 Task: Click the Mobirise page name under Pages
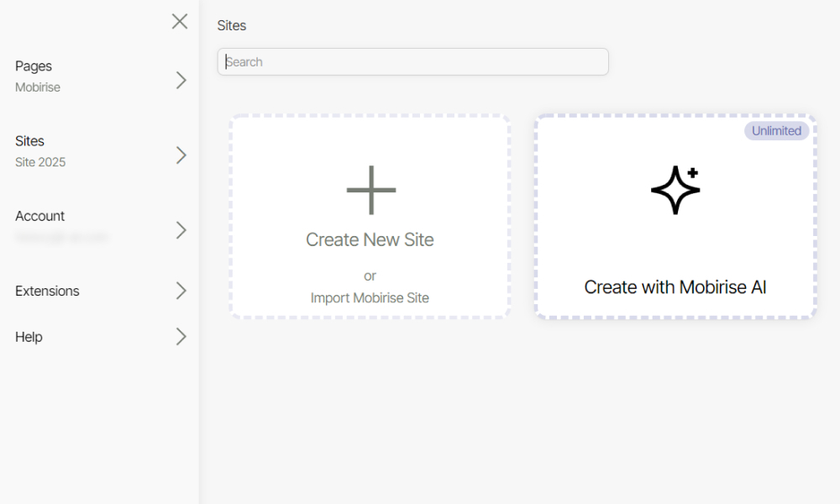38,87
